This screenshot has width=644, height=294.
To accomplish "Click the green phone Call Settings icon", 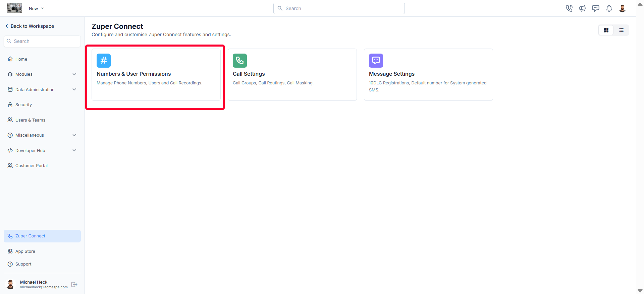I will 240,61.
